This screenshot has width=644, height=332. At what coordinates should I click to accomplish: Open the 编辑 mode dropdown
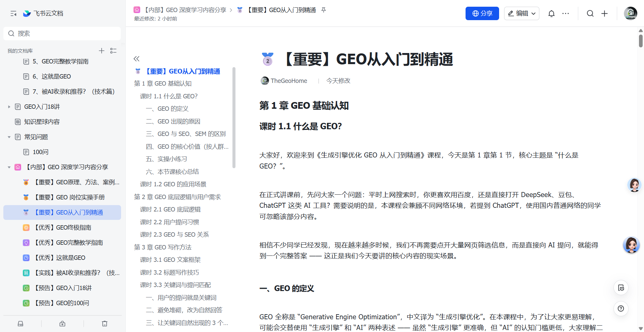[x=522, y=13]
